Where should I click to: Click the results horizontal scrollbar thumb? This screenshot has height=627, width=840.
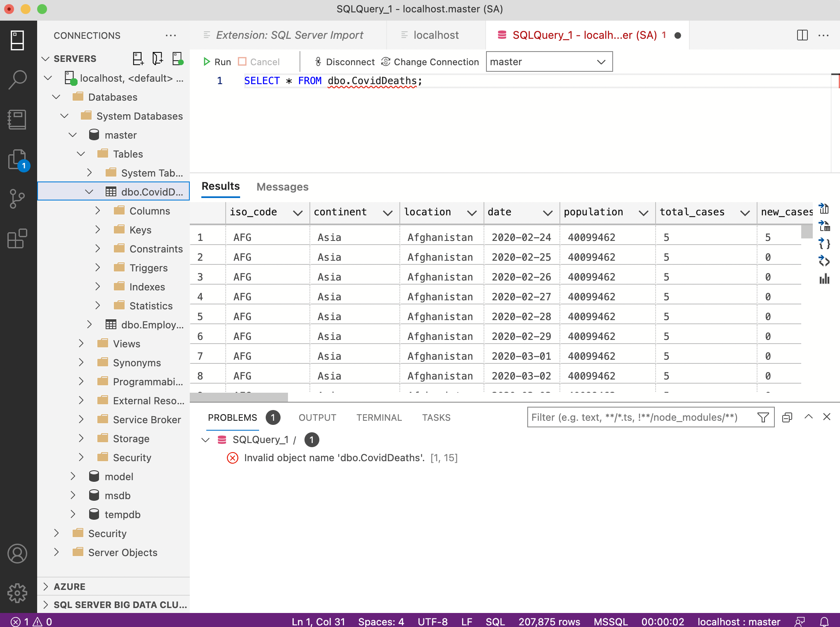click(x=239, y=397)
